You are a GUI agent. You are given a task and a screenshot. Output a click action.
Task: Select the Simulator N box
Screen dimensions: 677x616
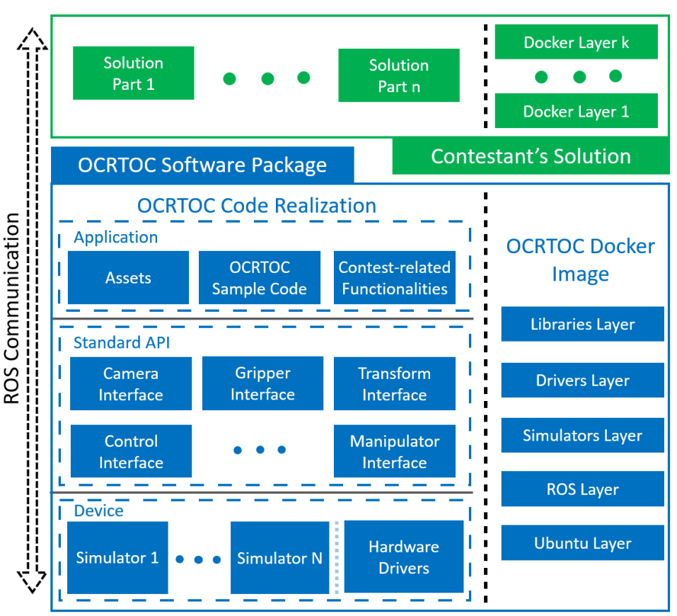[x=279, y=558]
